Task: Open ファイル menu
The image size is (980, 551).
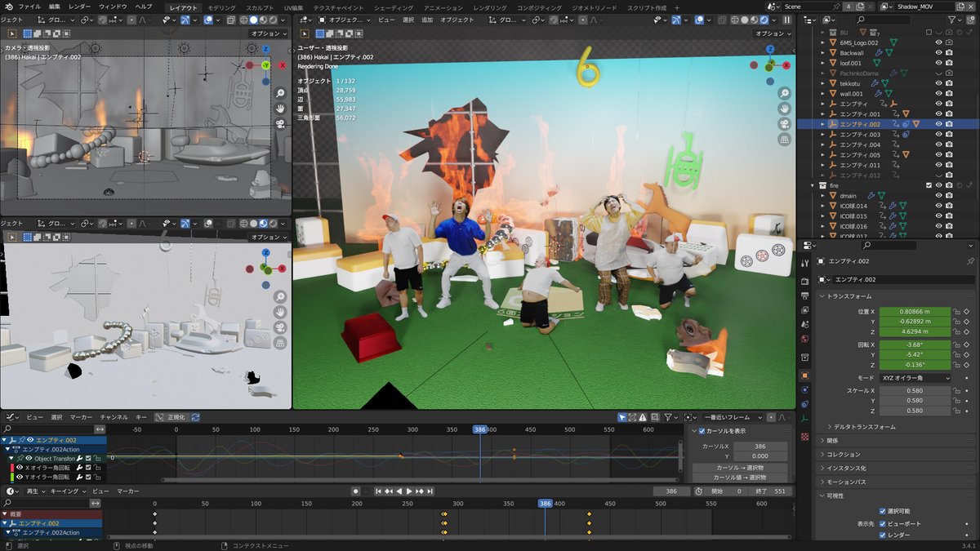Action: 29,7
